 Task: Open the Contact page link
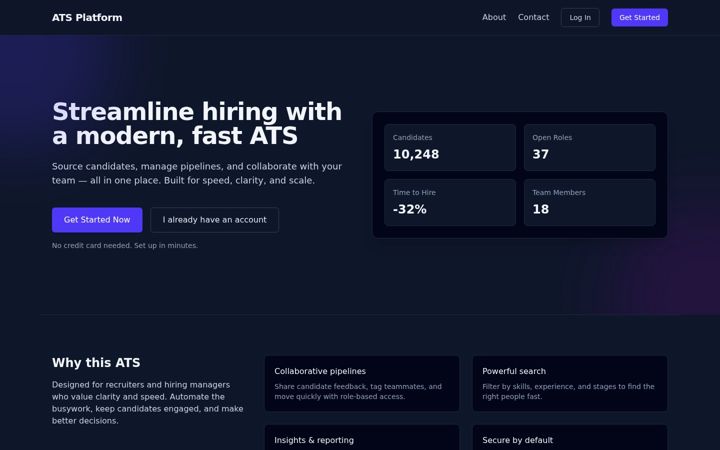(x=533, y=17)
